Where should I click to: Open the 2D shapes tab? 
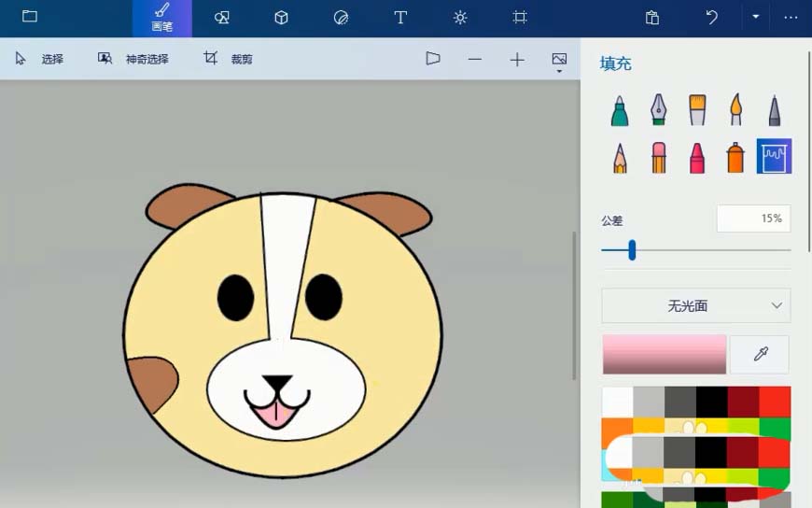(x=221, y=18)
